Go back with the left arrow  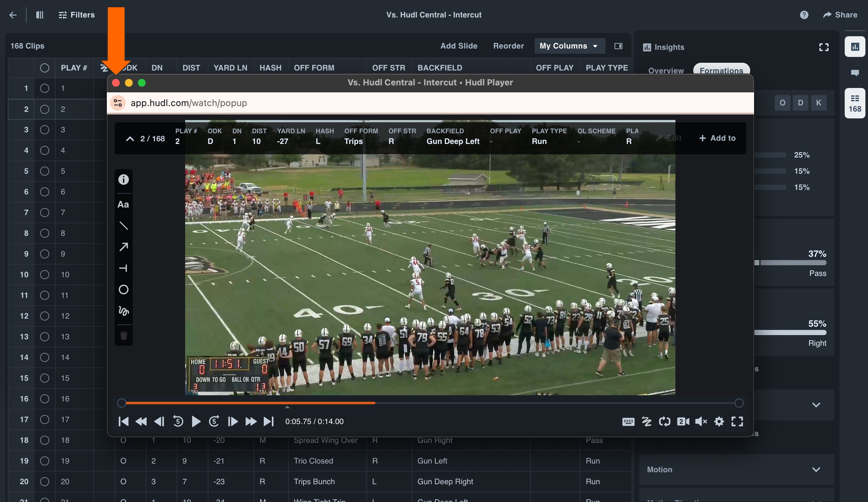pyautogui.click(x=13, y=15)
